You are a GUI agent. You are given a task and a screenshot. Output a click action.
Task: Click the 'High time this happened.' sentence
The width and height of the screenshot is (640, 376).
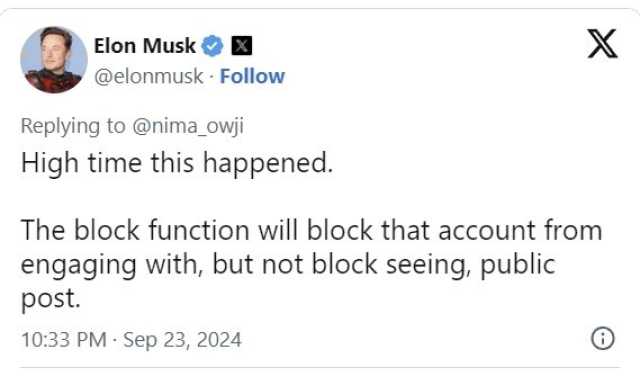pos(177,163)
